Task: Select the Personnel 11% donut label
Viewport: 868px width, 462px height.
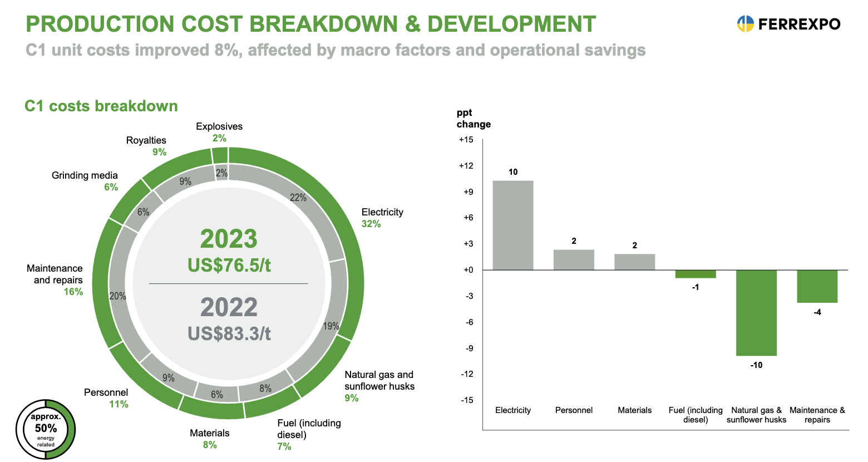Action: [106, 398]
